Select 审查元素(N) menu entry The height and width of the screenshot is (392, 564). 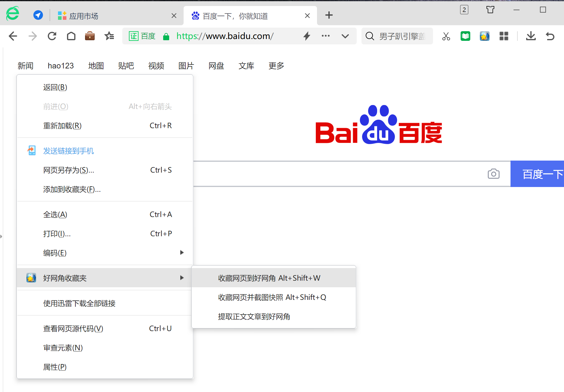click(x=105, y=348)
